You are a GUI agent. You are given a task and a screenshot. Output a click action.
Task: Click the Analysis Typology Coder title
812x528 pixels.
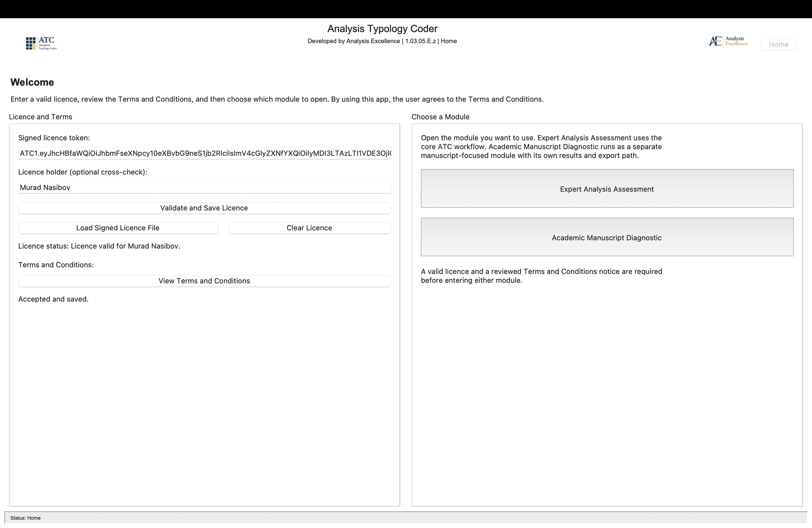pos(382,29)
